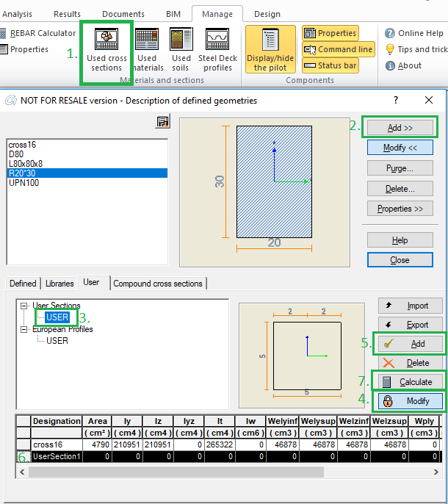The width and height of the screenshot is (448, 504).
Task: Open the Compound cross sections tab
Action: (x=159, y=284)
